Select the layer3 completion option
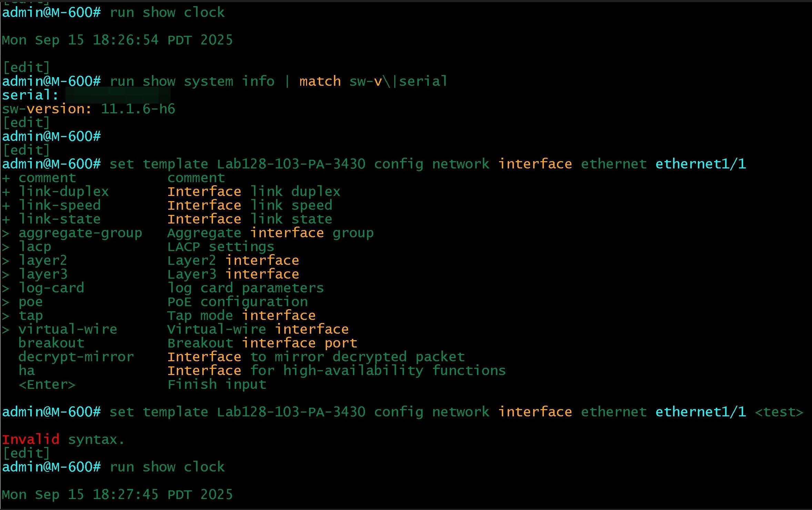The height and width of the screenshot is (510, 812). point(43,274)
